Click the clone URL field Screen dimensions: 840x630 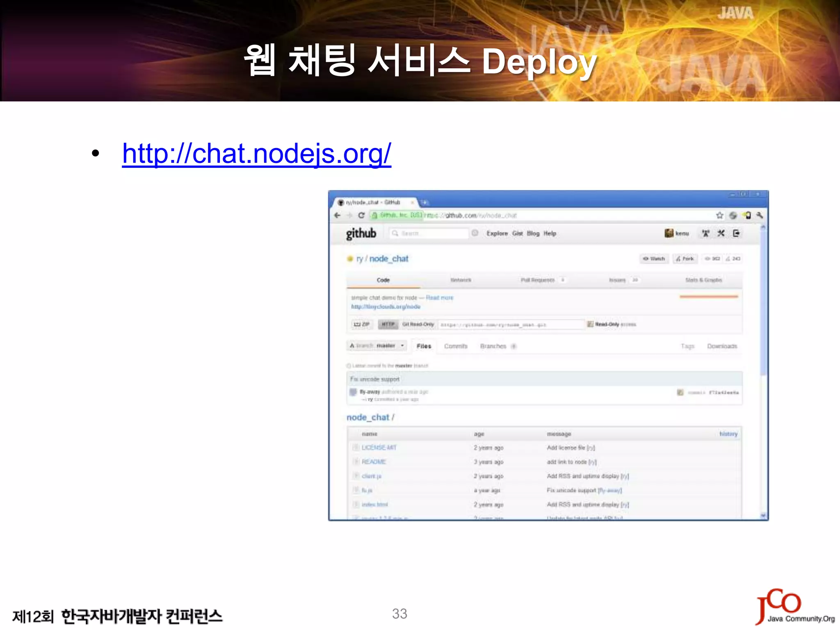(x=511, y=325)
